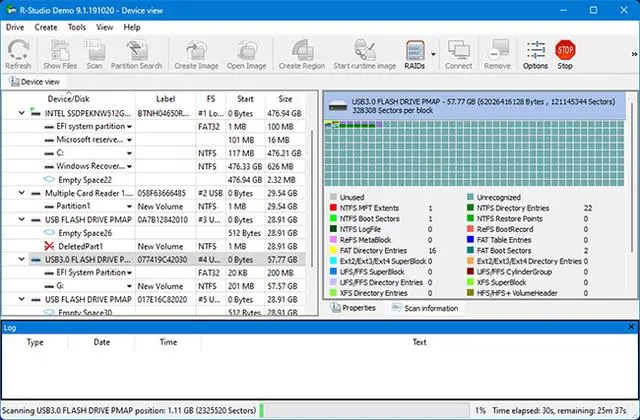The height and width of the screenshot is (420, 640).
Task: Switch to the Properties tab
Action: tap(357, 308)
